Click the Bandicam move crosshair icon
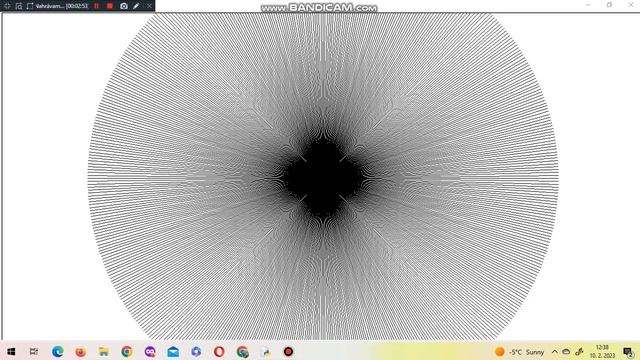 click(7, 6)
